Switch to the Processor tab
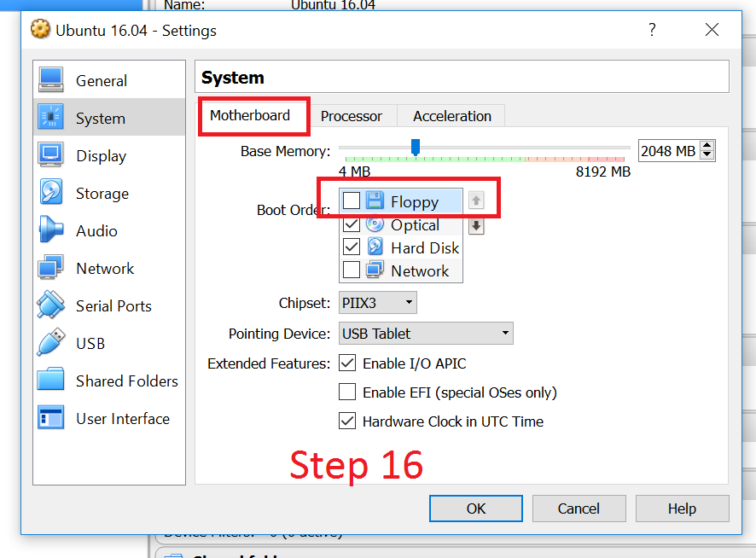The height and width of the screenshot is (558, 756). (352, 116)
